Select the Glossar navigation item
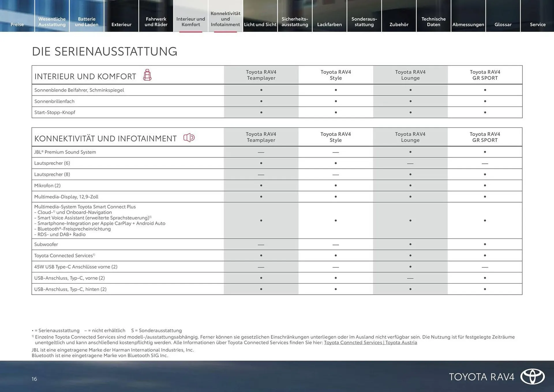This screenshot has height=392, width=554. click(x=503, y=25)
